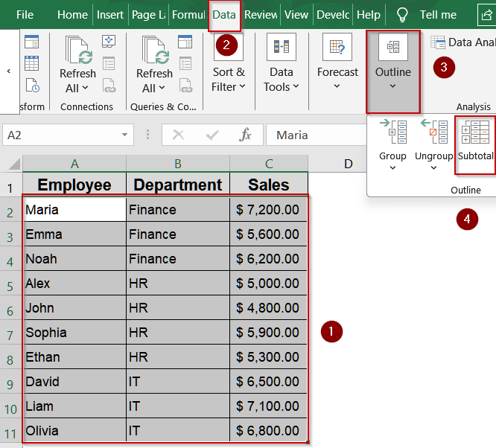Click the Forecast icon in ribbon

[x=337, y=48]
